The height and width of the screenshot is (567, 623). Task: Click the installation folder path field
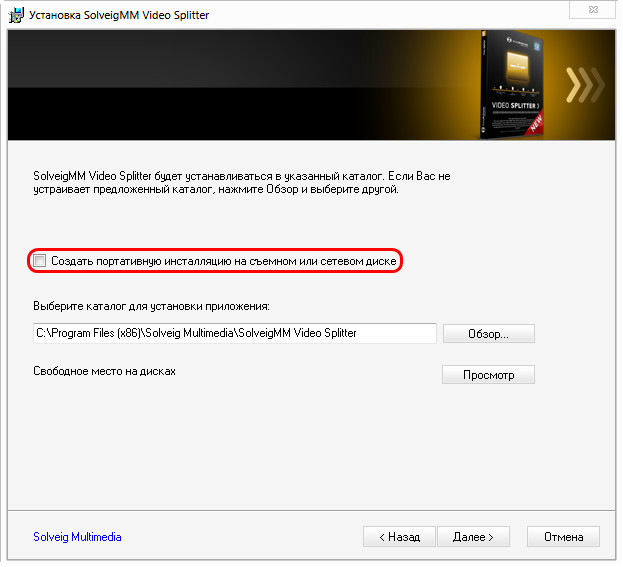point(235,333)
